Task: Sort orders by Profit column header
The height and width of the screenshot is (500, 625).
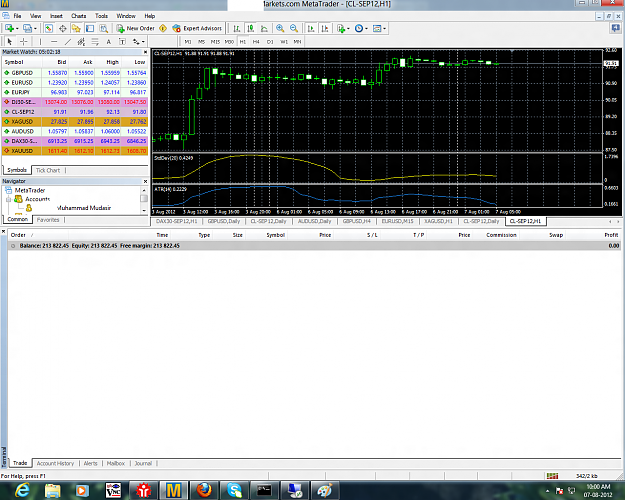Action: coord(611,235)
